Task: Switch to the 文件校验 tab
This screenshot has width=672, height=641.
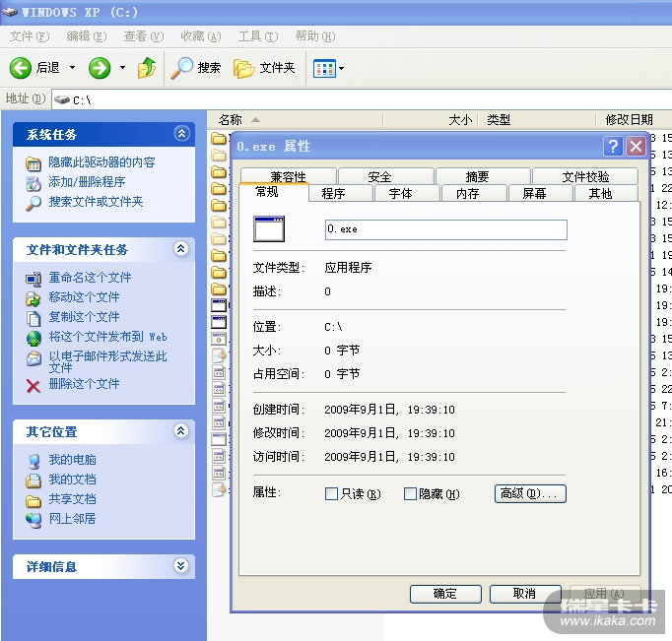Action: point(585,176)
